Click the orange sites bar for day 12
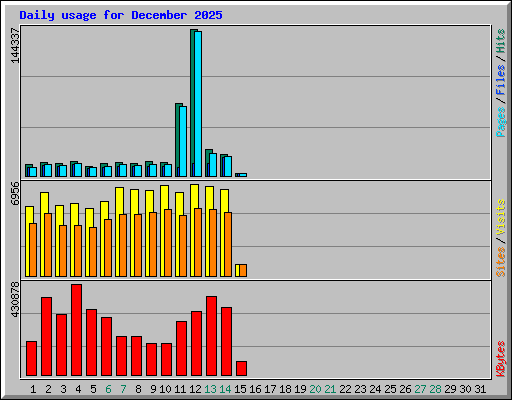 198,242
